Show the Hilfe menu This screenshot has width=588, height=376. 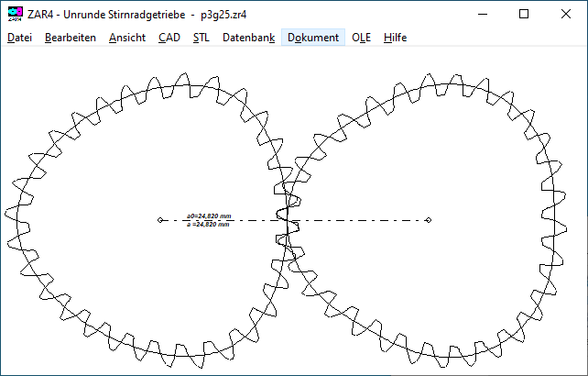395,38
